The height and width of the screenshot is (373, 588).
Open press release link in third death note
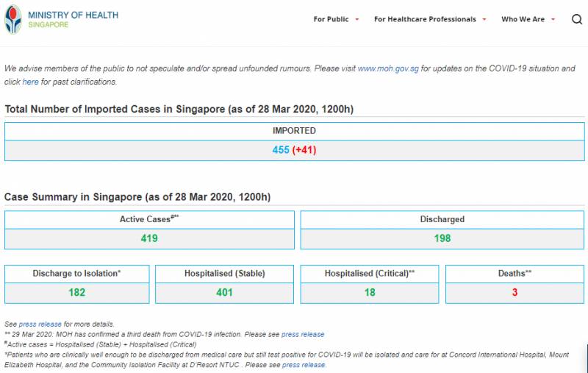(302, 334)
